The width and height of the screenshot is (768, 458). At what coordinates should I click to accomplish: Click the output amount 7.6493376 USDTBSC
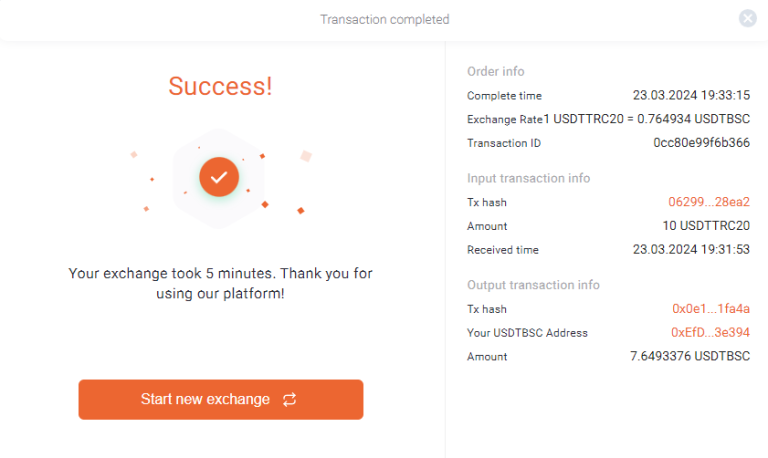click(690, 356)
